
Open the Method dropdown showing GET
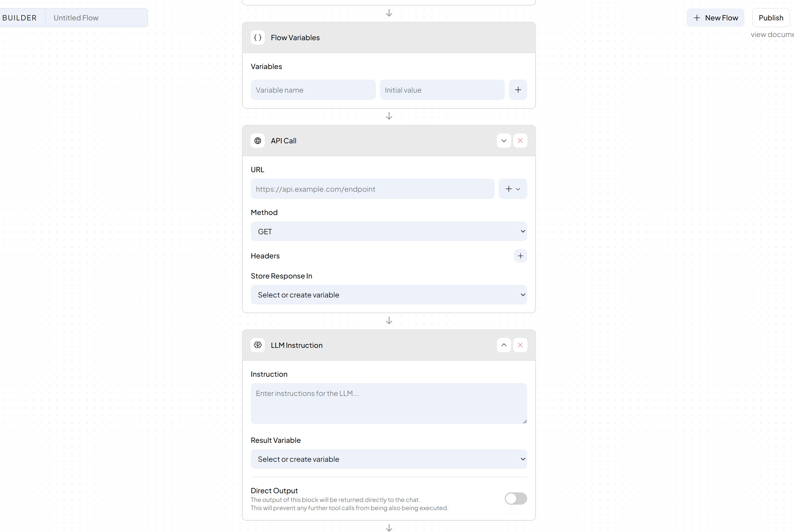point(388,231)
